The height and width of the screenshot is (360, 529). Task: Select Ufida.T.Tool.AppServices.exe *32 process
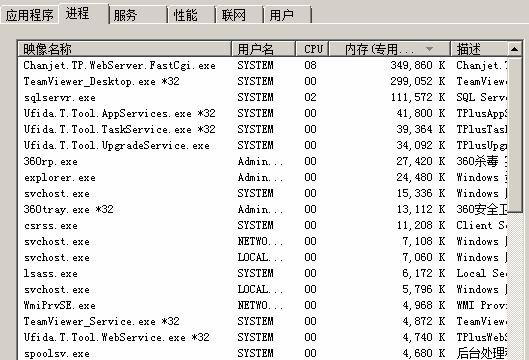[262, 113]
